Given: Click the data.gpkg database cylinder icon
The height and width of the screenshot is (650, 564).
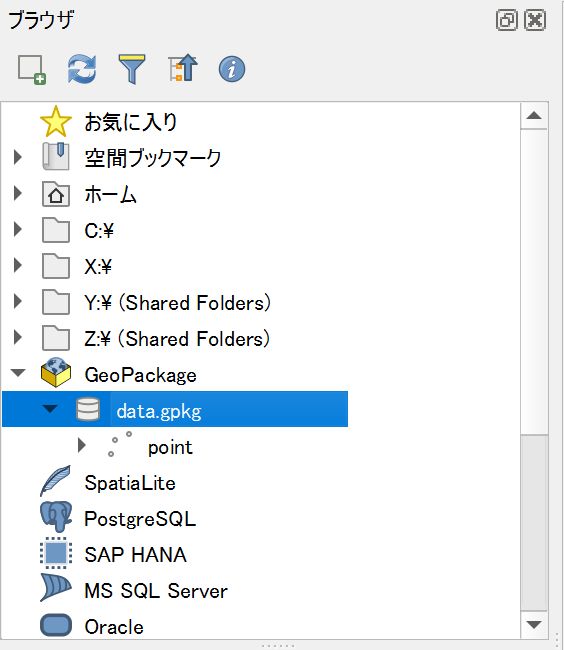Looking at the screenshot, I should coord(88,410).
